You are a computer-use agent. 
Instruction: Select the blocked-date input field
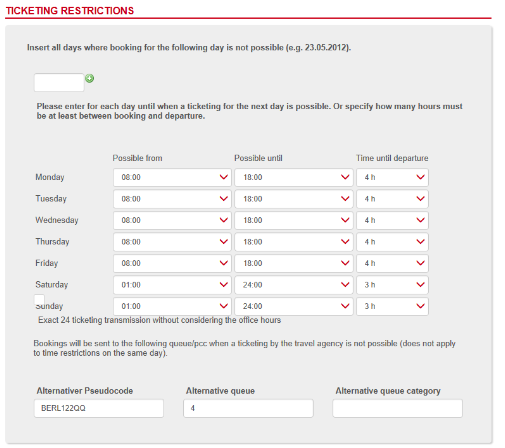click(x=59, y=82)
